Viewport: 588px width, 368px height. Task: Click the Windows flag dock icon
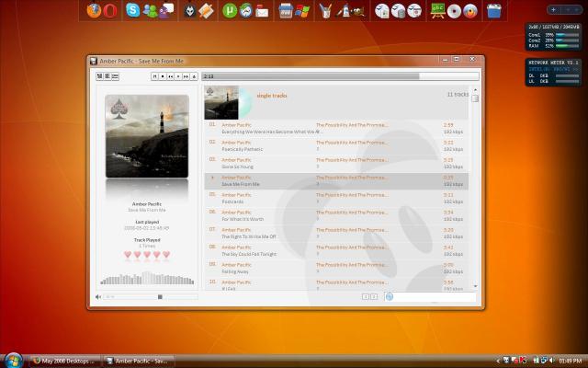pyautogui.click(x=302, y=11)
